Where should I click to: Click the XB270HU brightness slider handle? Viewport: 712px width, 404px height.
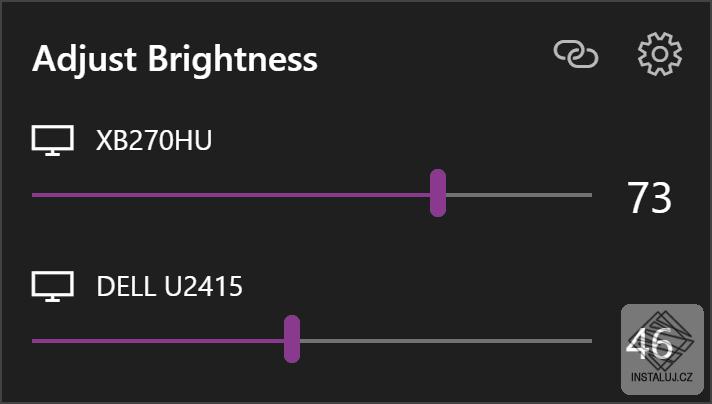pos(437,193)
